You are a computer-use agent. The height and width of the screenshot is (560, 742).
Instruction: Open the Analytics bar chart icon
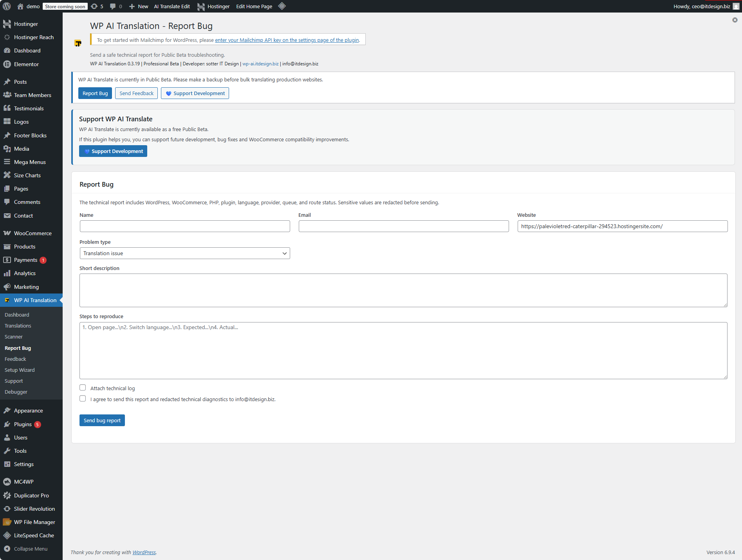point(7,273)
